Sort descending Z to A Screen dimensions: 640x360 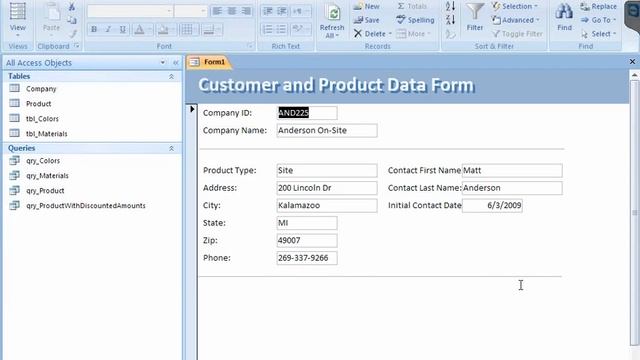point(450,20)
